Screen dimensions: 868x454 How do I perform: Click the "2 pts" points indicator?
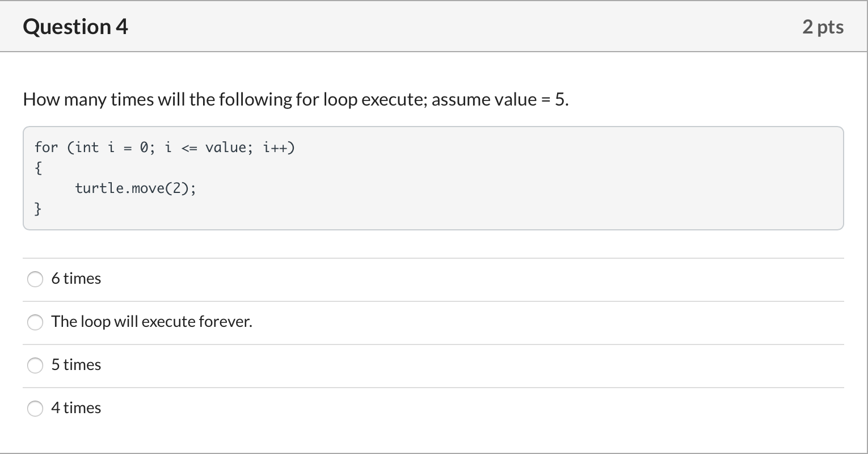(823, 27)
